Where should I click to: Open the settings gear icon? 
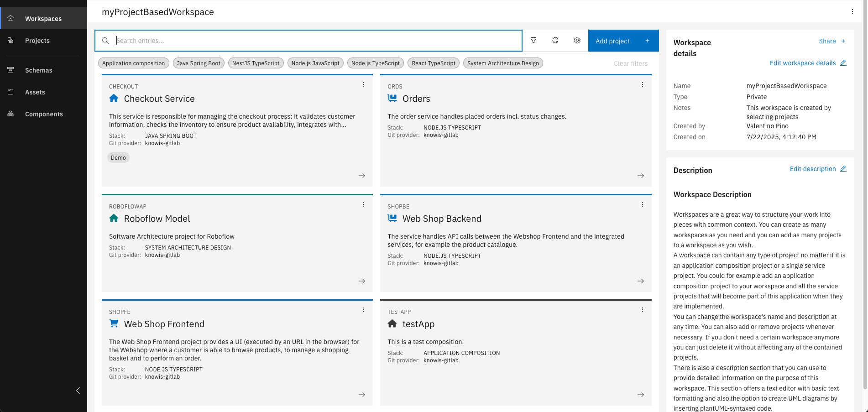tap(577, 41)
